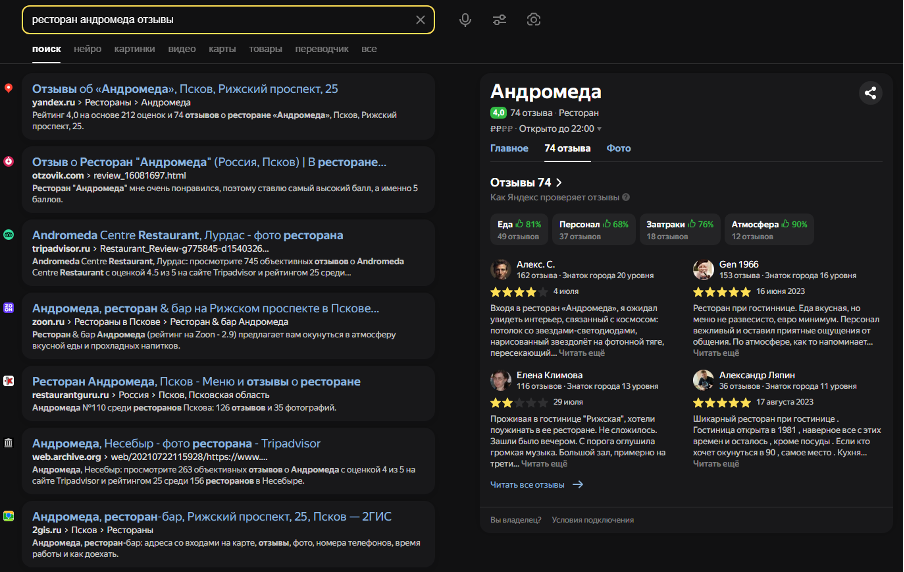Expand the Отзывы 74 heading chevron
Viewport: 904px width, 572px height.
pos(558,183)
